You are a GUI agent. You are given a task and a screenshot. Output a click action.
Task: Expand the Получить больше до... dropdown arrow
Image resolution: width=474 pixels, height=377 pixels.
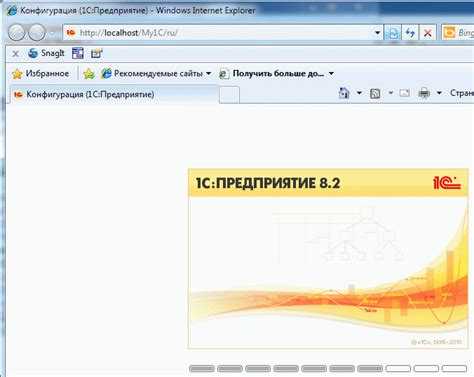pos(331,73)
